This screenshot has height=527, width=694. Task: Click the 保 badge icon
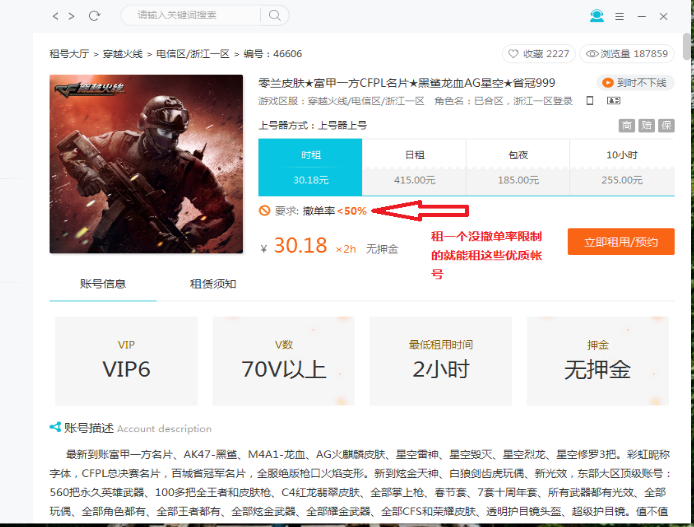[666, 126]
